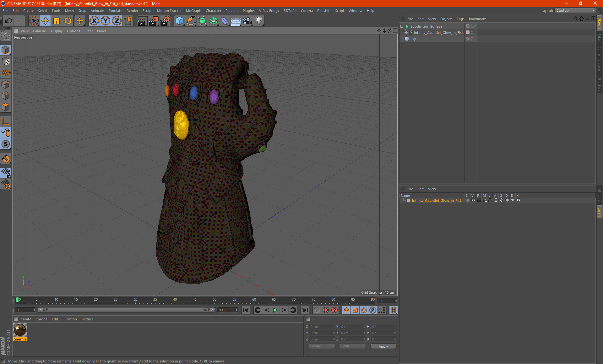This screenshot has width=603, height=364.
Task: Click the Play Forward button
Action: tap(275, 310)
